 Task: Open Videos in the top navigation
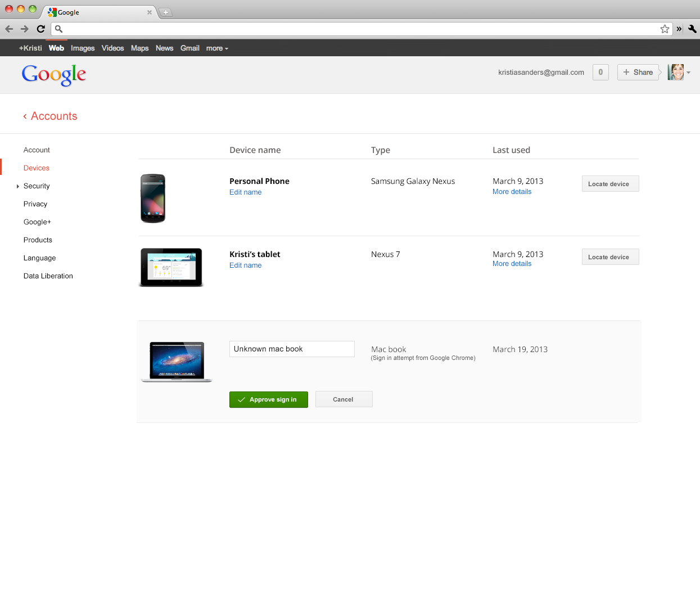112,48
